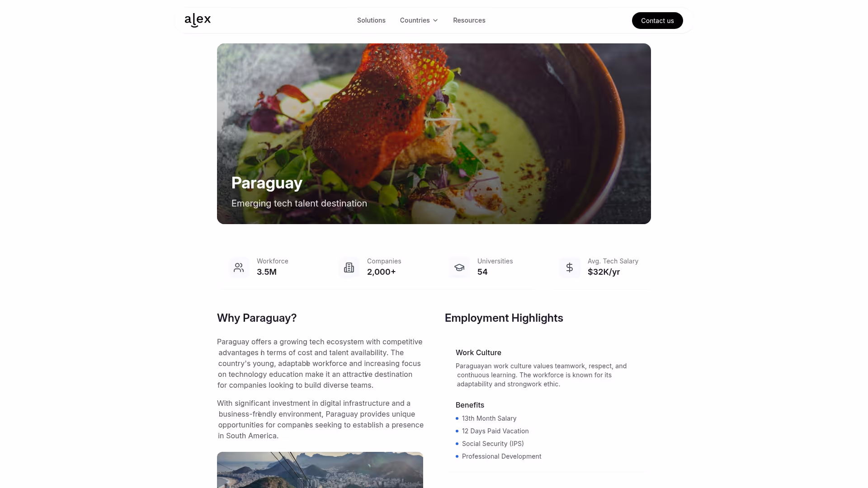Viewport: 868px width, 488px height.
Task: Click the alex logo
Action: (x=198, y=20)
